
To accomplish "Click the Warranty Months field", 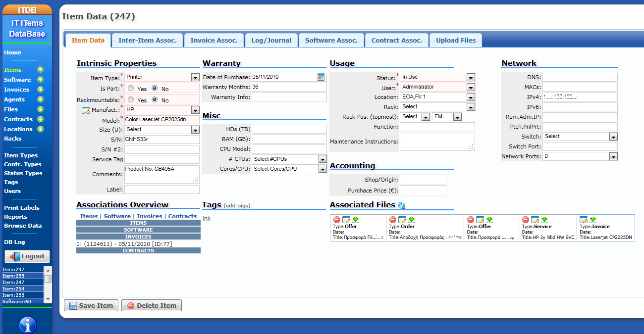I will click(289, 87).
